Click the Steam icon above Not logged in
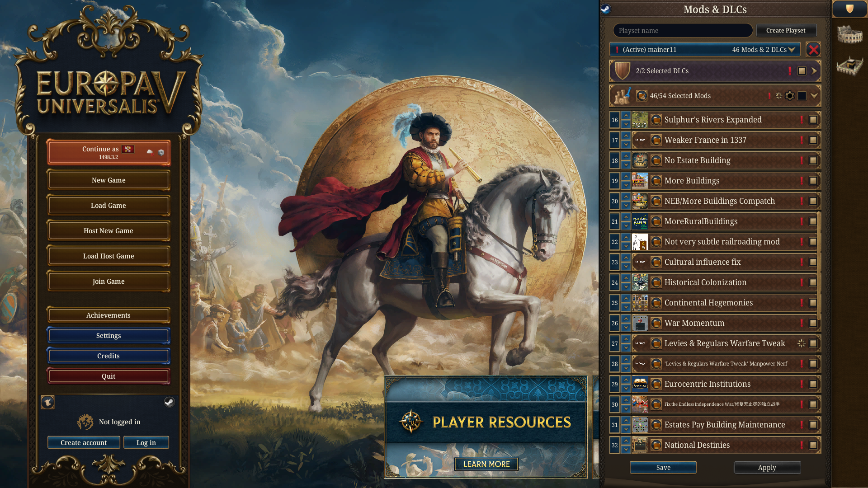Image resolution: width=868 pixels, height=488 pixels. pyautogui.click(x=169, y=402)
